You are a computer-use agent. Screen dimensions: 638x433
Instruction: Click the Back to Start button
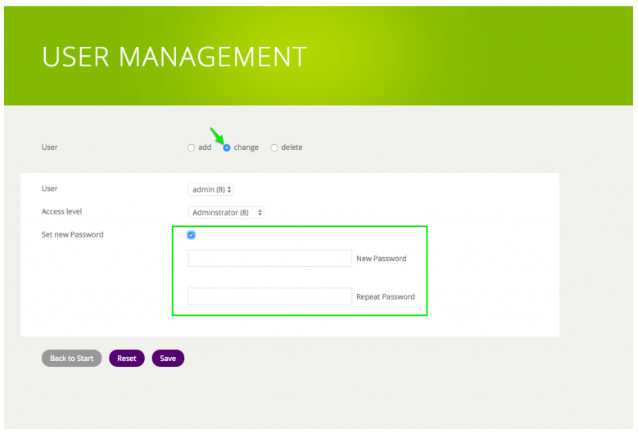click(x=72, y=358)
